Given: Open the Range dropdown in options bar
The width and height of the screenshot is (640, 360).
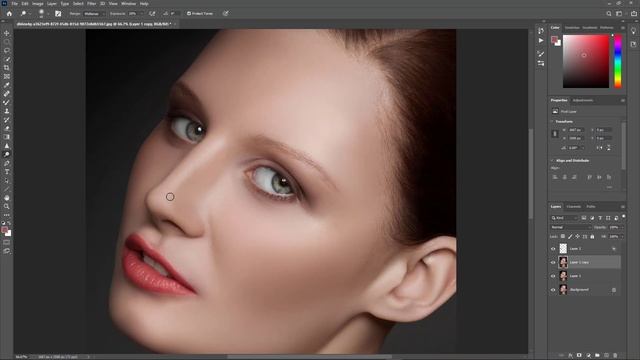Looking at the screenshot, I should point(94,13).
